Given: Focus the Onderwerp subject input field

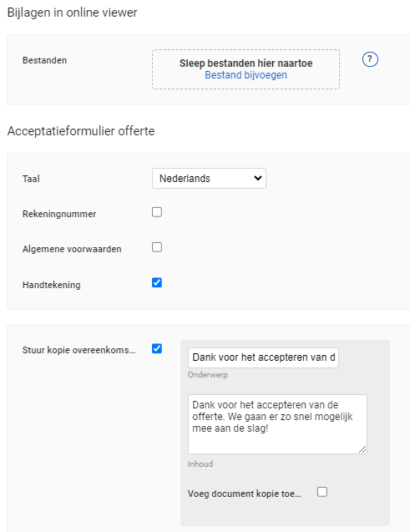Looking at the screenshot, I should pos(263,357).
